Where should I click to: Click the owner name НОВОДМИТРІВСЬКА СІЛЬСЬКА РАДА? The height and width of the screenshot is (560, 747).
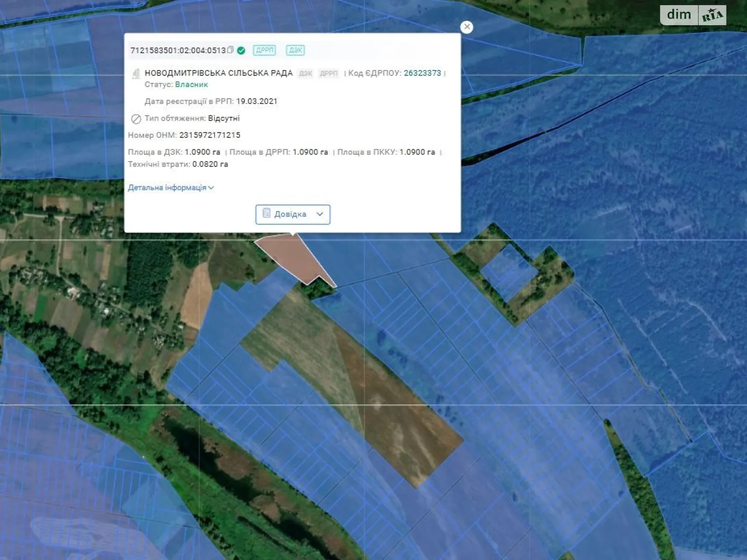point(218,73)
